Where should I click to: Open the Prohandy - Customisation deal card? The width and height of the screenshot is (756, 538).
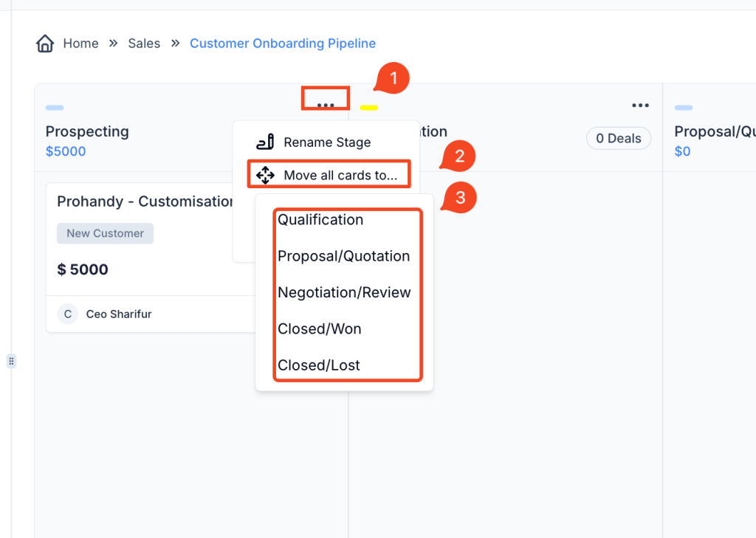pyautogui.click(x=145, y=201)
